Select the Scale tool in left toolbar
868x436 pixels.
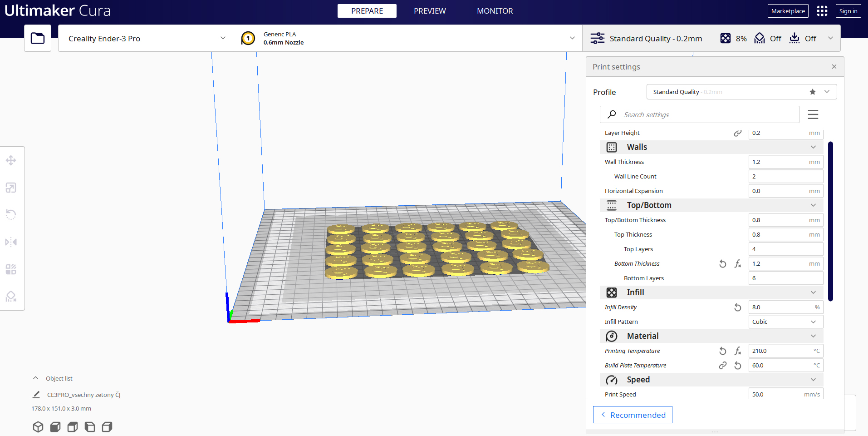[x=11, y=188]
